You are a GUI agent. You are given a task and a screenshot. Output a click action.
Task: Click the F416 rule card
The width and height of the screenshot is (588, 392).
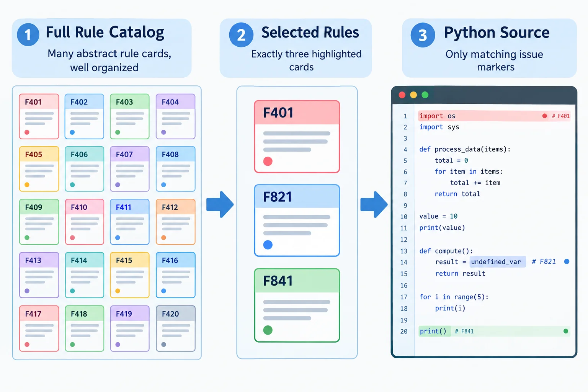coord(176,275)
